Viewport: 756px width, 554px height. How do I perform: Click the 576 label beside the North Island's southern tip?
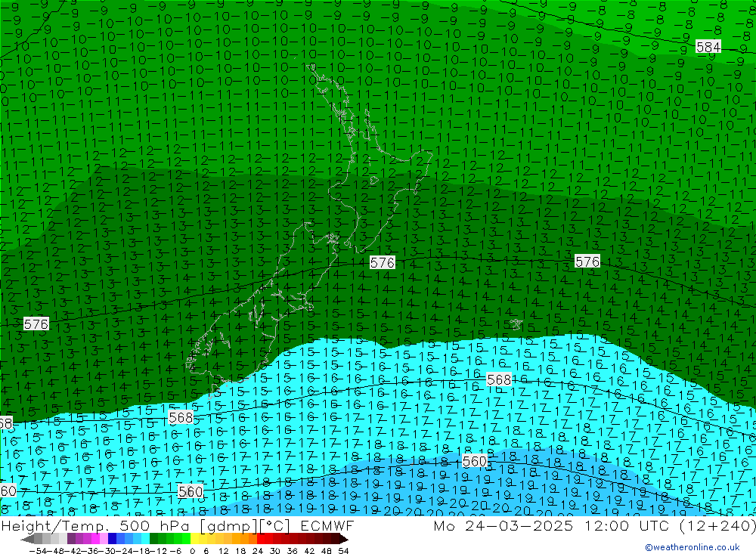(383, 263)
